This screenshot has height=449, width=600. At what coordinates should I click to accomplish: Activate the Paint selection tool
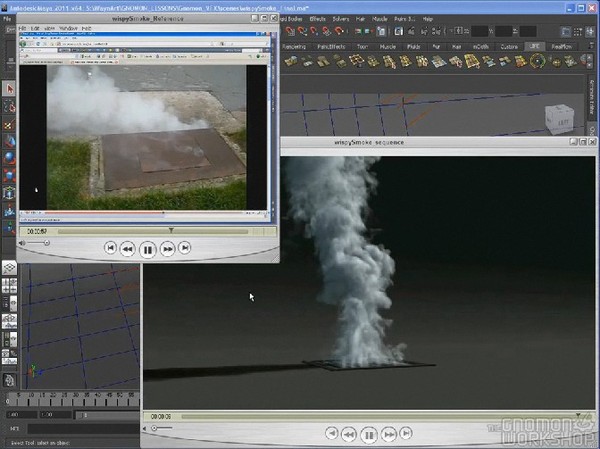click(9, 124)
